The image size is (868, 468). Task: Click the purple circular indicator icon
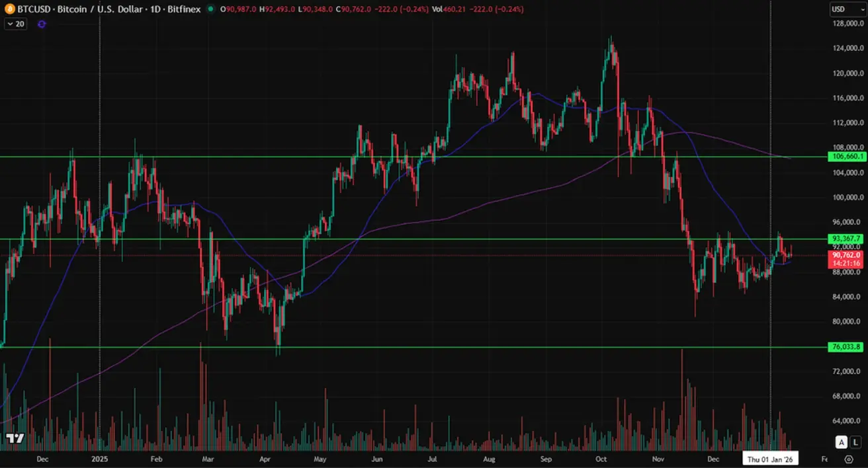(x=42, y=24)
